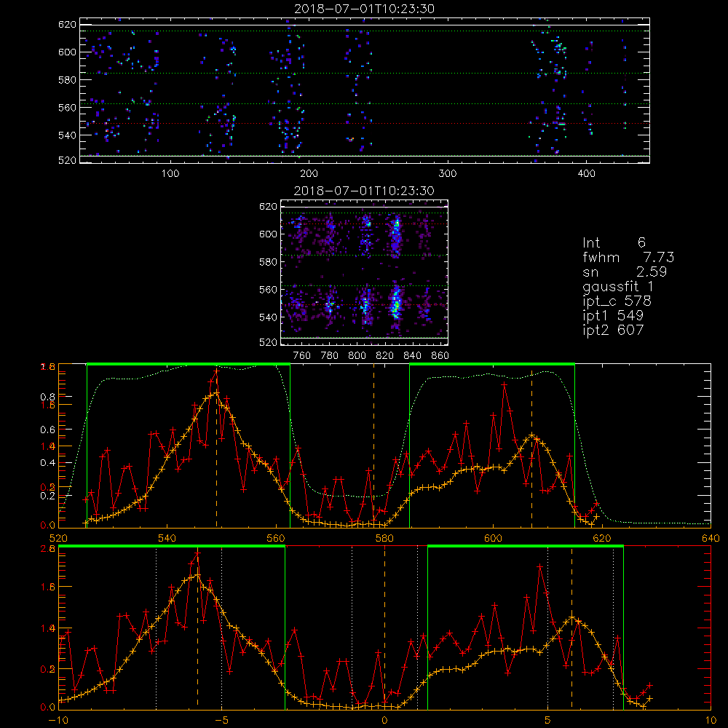Click the middle image title 2018-07-01T10:23:30
This screenshot has height=728, width=728.
(x=365, y=191)
